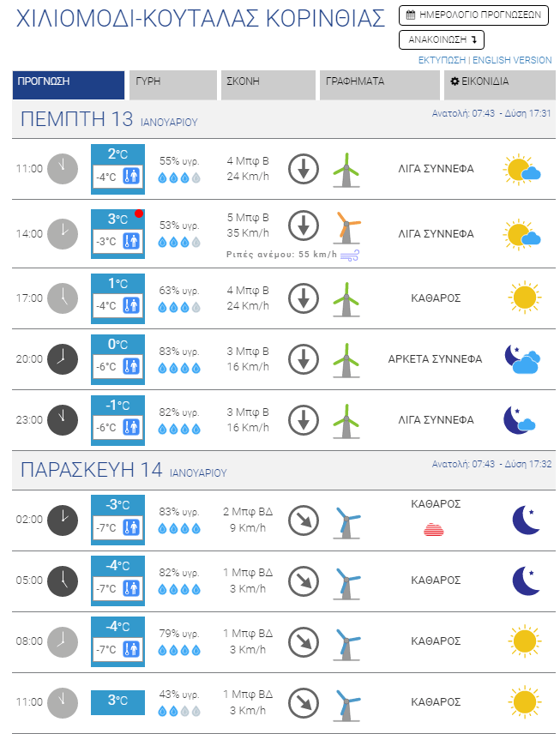Switch to the ΓΥΡΗ tab
The image size is (560, 734).
(x=172, y=82)
